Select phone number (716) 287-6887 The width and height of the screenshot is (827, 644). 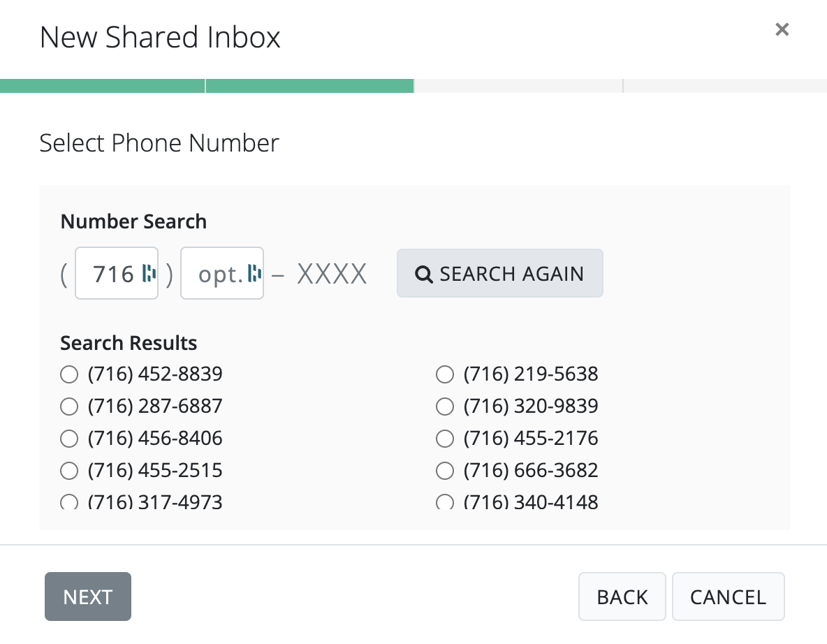pos(69,407)
